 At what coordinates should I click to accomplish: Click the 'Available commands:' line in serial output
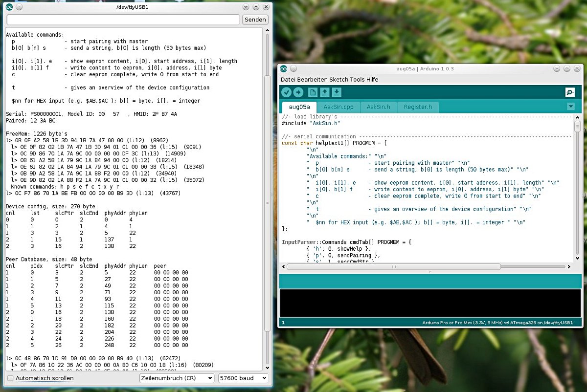click(x=35, y=35)
